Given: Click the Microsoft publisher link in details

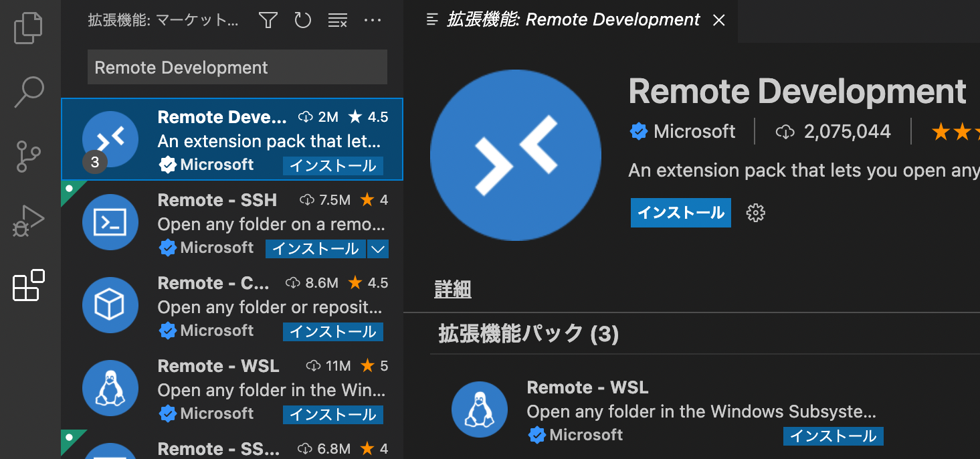Looking at the screenshot, I should [x=694, y=132].
